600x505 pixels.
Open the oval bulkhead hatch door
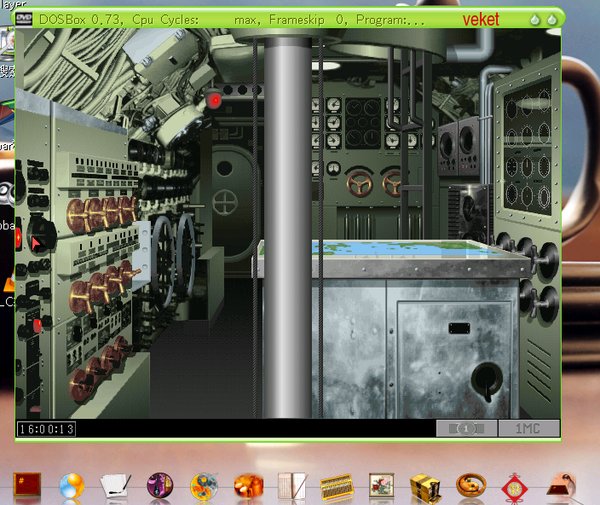coord(232,204)
